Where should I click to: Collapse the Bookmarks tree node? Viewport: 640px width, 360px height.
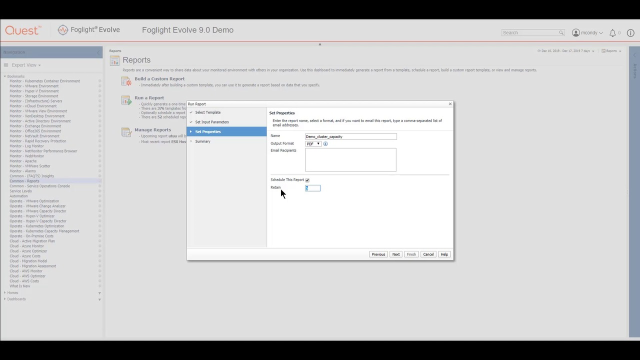click(x=5, y=76)
